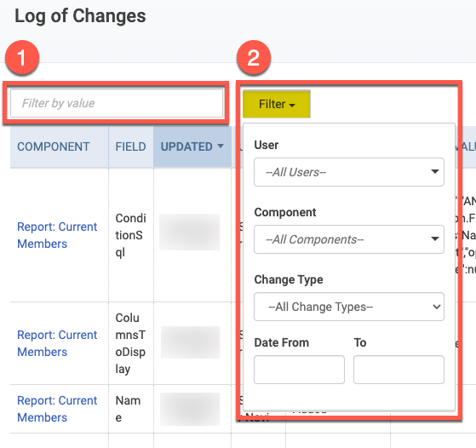Image resolution: width=476 pixels, height=448 pixels.
Task: Click the Date From field
Action: pyautogui.click(x=299, y=370)
